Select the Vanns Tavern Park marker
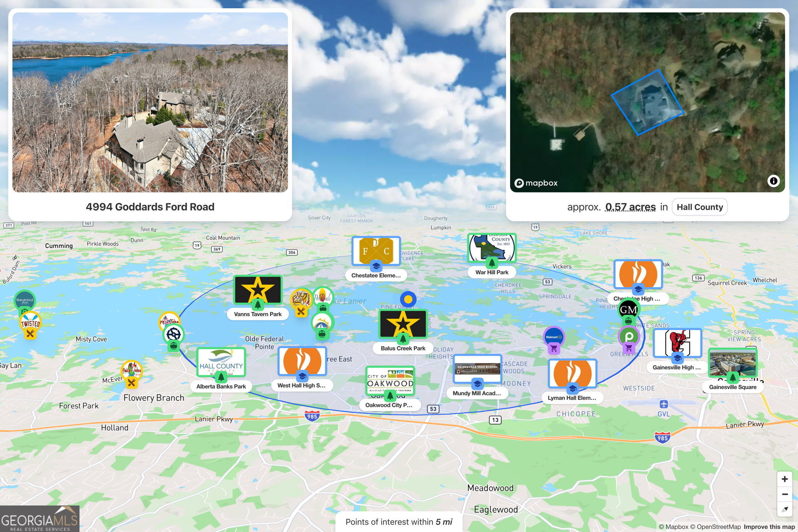Viewport: 798px width, 532px height. click(x=258, y=290)
